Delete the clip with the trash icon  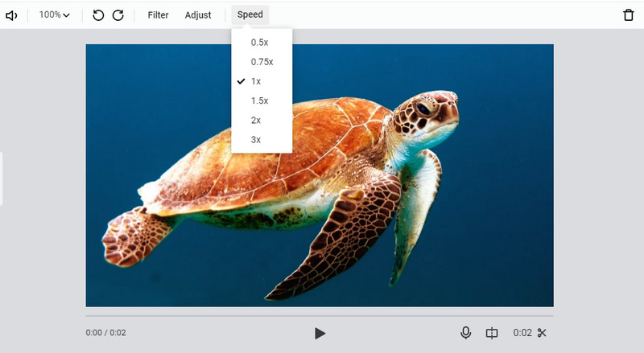point(629,15)
